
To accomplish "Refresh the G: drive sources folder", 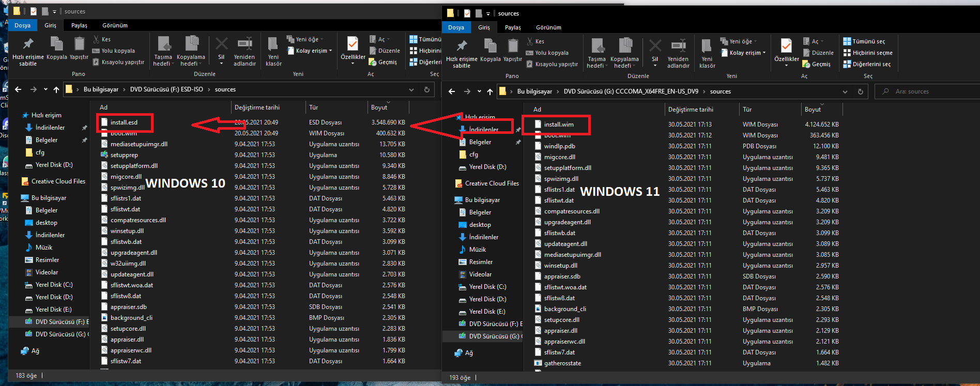I will tap(861, 91).
